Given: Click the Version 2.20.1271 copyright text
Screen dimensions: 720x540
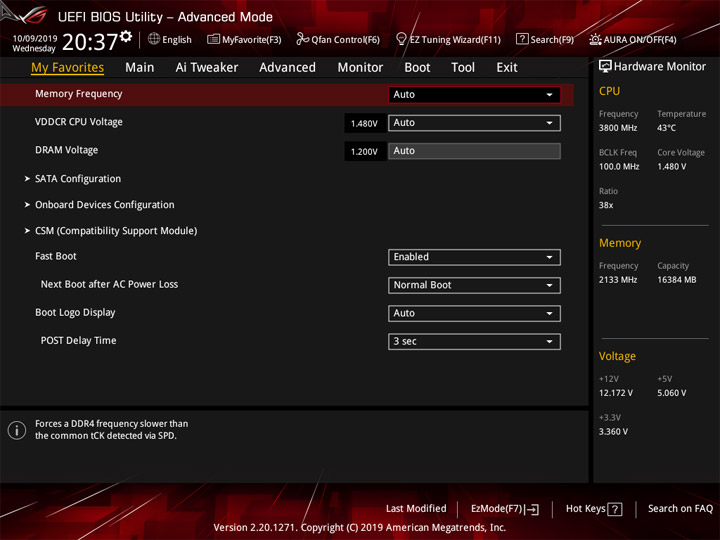Looking at the screenshot, I should (360, 528).
